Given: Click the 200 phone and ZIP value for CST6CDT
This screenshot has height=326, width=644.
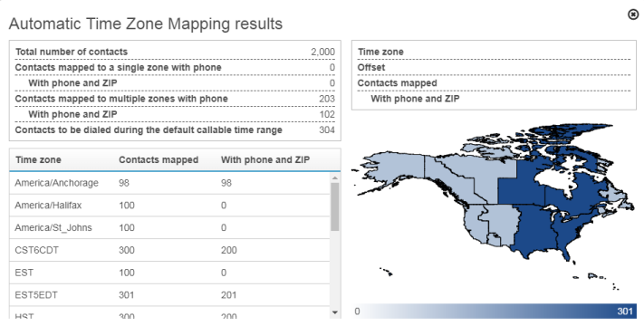Looking at the screenshot, I should point(229,250).
